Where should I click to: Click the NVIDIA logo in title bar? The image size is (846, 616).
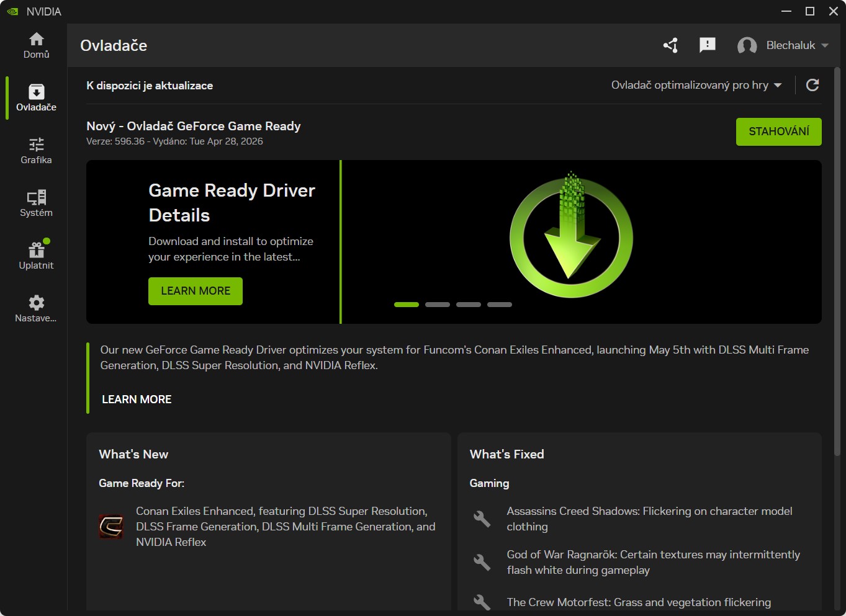coord(12,11)
